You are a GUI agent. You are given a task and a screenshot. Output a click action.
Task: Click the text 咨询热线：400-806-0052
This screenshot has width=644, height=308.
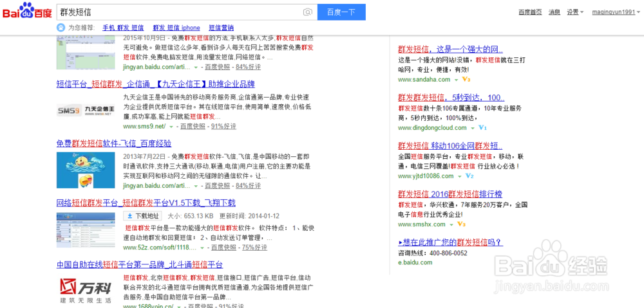433,253
